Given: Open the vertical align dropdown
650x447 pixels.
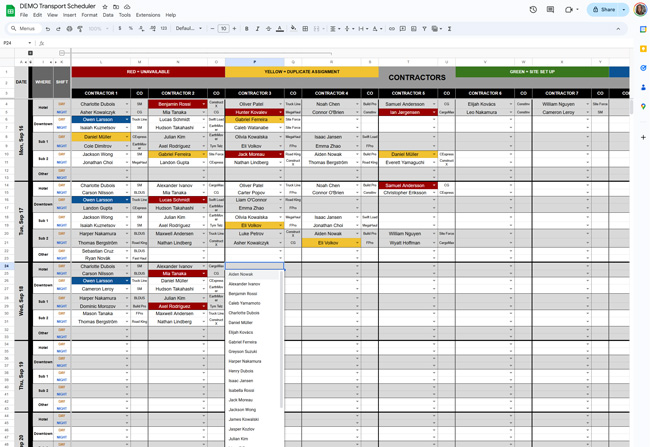Looking at the screenshot, I should (x=349, y=29).
